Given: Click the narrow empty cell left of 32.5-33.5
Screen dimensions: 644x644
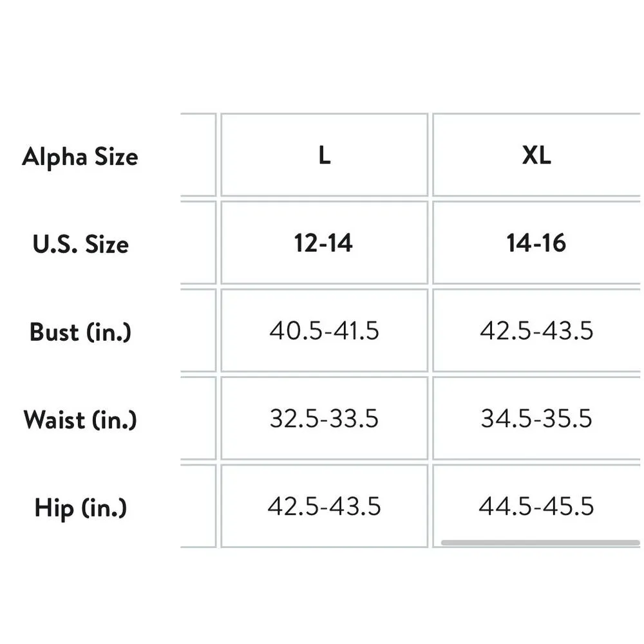Looking at the screenshot, I should pyautogui.click(x=198, y=419).
